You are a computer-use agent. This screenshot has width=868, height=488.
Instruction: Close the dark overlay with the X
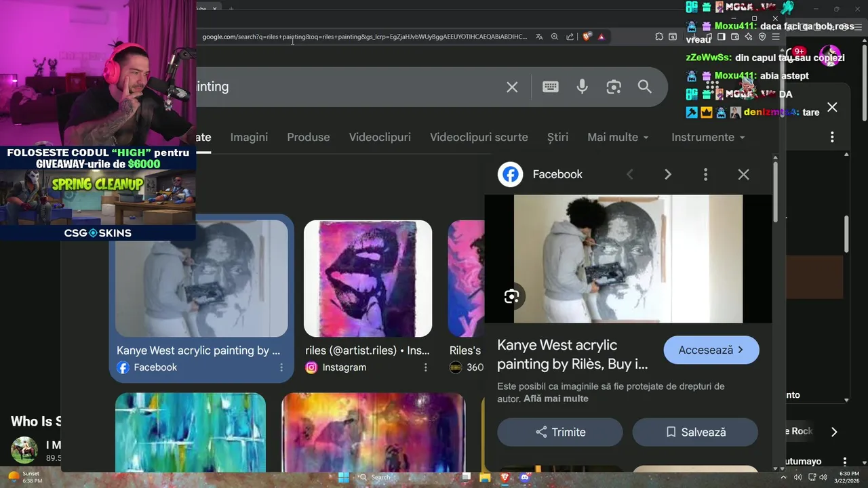pos(832,107)
